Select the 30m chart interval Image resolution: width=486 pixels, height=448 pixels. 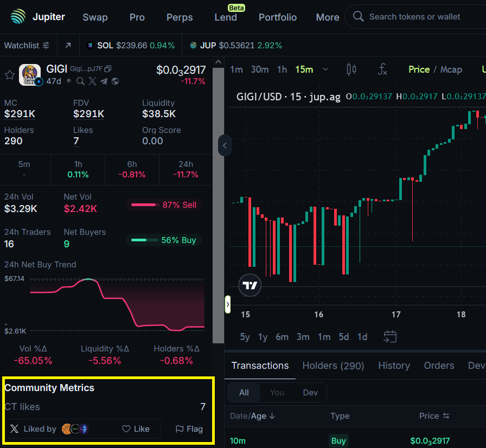[x=260, y=69]
